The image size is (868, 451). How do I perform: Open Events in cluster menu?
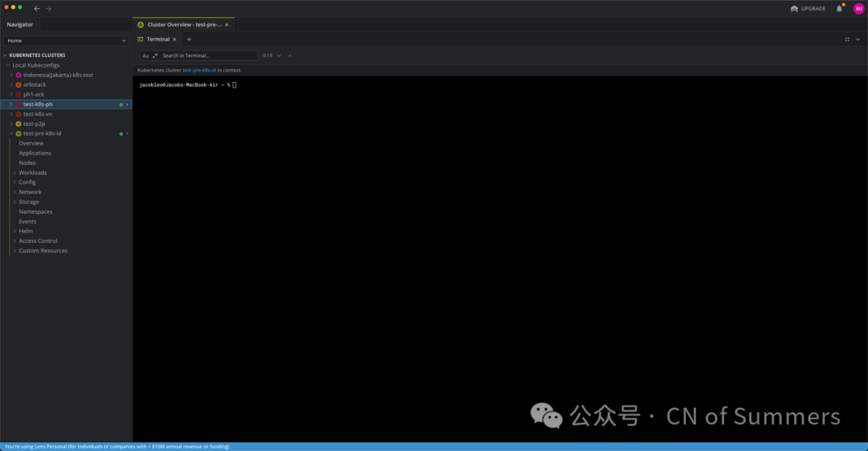tap(27, 222)
